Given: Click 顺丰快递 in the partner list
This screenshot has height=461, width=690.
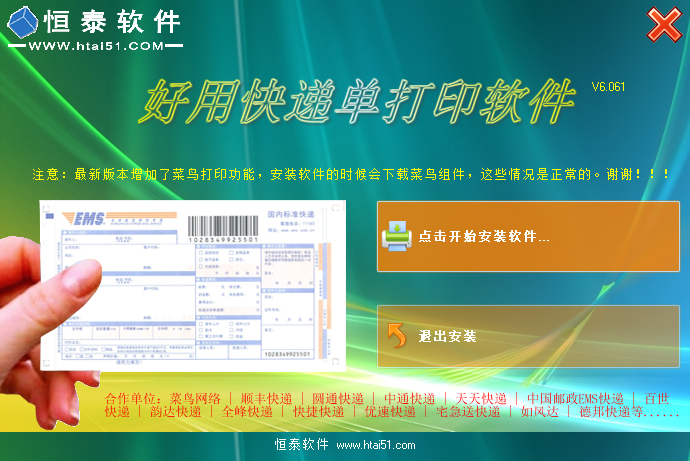Looking at the screenshot, I should point(266,399).
